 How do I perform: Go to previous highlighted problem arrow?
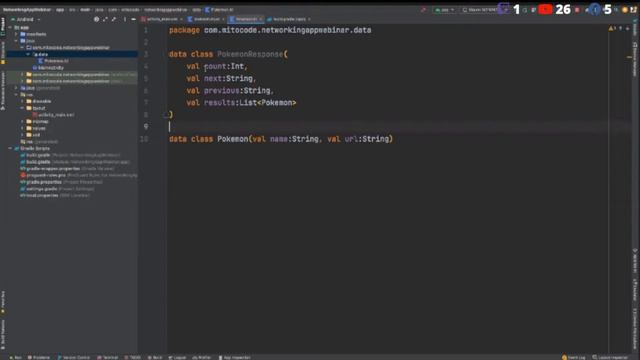click(x=620, y=28)
